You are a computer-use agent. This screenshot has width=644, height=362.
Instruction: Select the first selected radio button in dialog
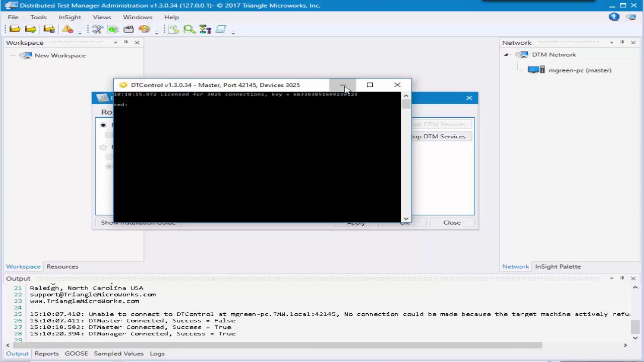click(x=103, y=125)
